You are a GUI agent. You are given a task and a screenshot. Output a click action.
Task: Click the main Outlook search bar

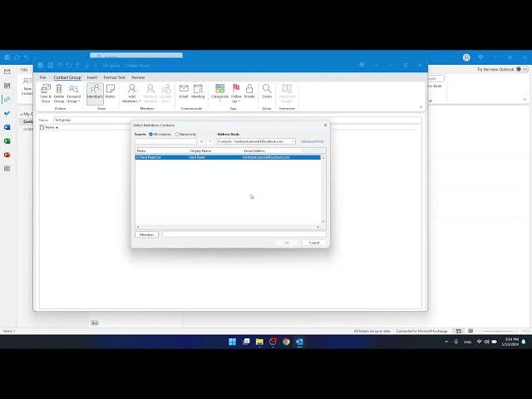[x=136, y=56]
